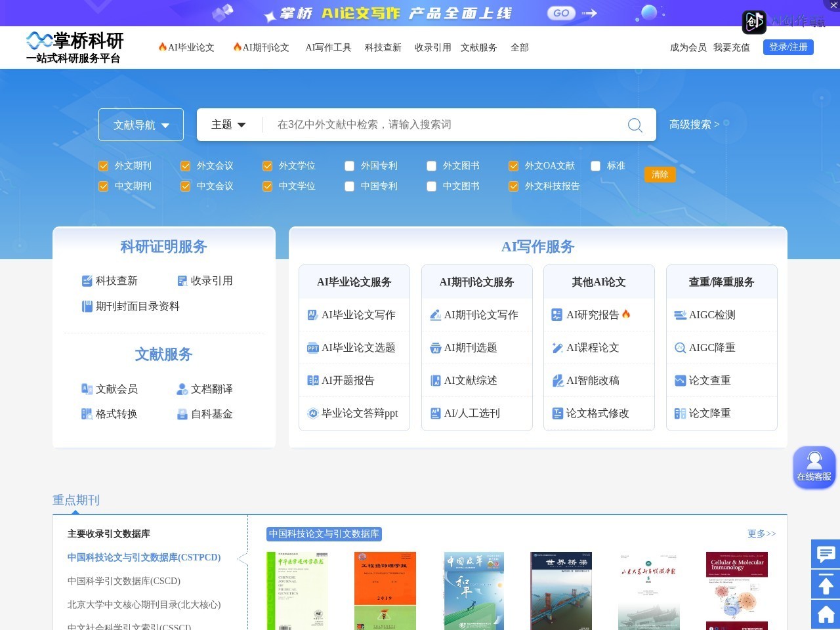
Task: Click the 毕业论文答辩ppt icon
Action: [x=313, y=413]
